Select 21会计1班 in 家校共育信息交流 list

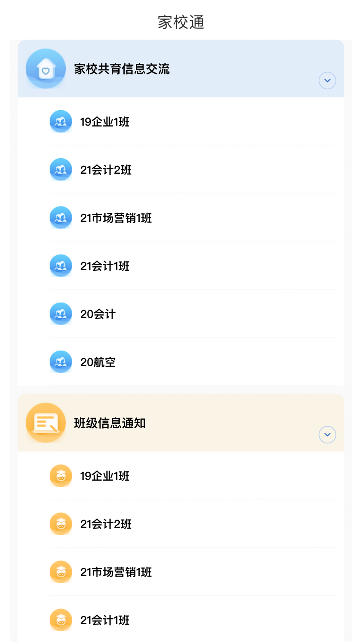[105, 266]
